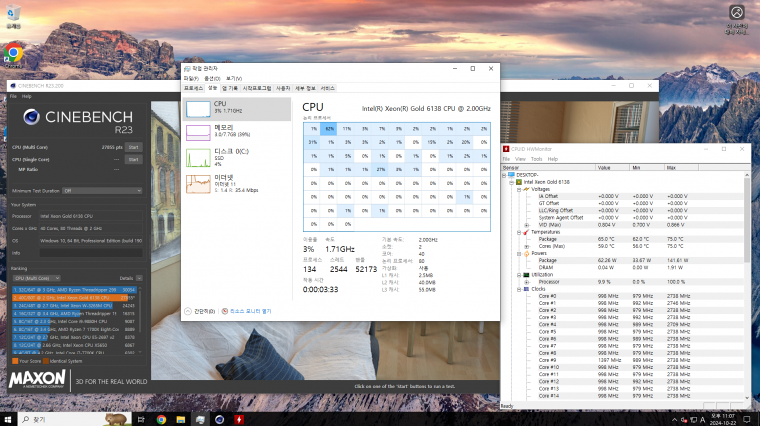Click the MAXON logo in Cinebench
The image size is (760, 426).
click(x=37, y=379)
